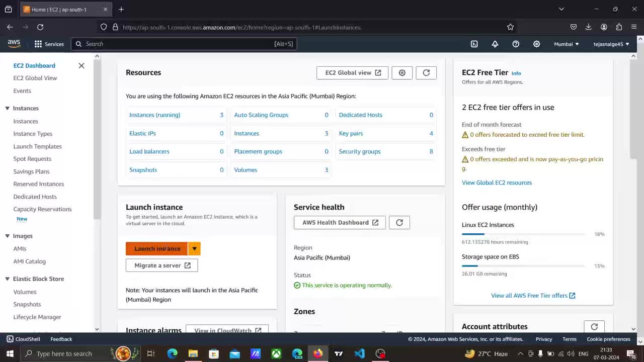Expand the Launch instance dropdown arrow
Screen dimensions: 644x362
[x=194, y=249]
